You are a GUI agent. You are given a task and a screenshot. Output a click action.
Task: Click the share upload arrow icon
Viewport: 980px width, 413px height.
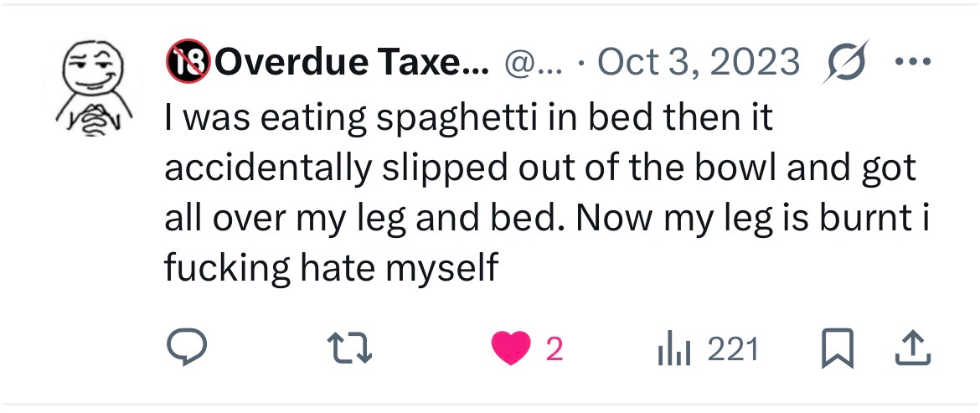point(913,348)
